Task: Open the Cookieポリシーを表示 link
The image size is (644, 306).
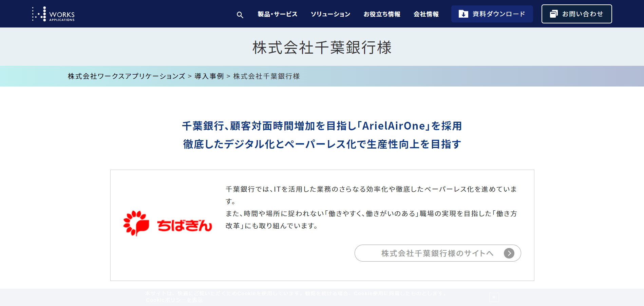Action: [x=174, y=300]
